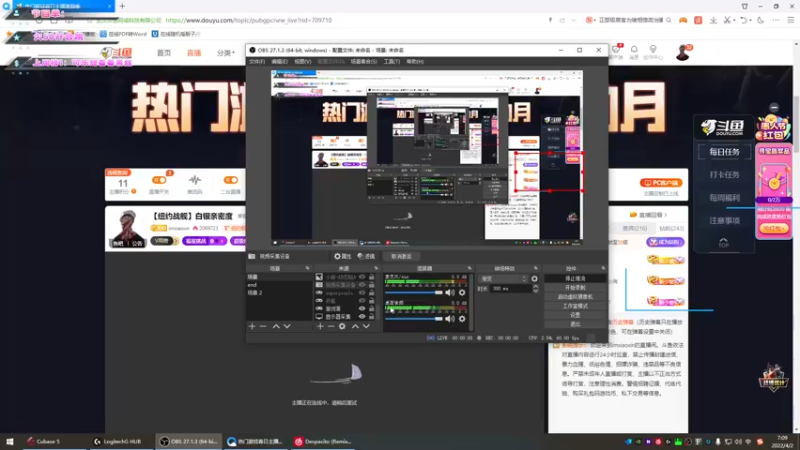Toggle visibility of the video capture device source
This screenshot has width=800, height=450.
click(362, 285)
